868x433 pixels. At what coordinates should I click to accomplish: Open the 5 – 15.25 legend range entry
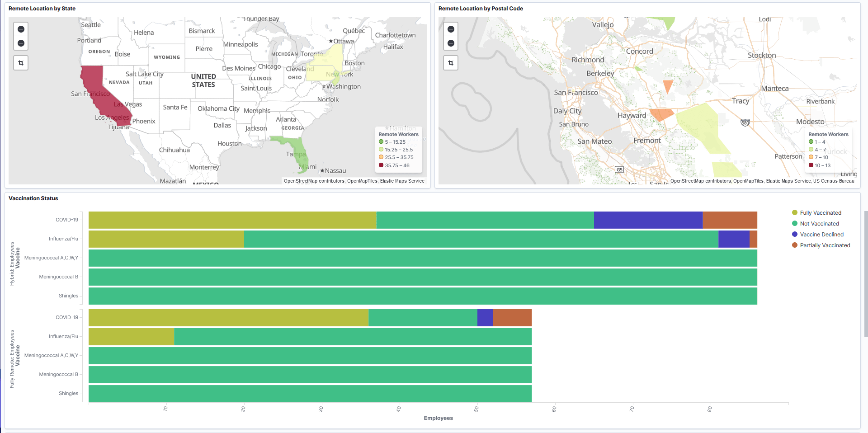(395, 141)
